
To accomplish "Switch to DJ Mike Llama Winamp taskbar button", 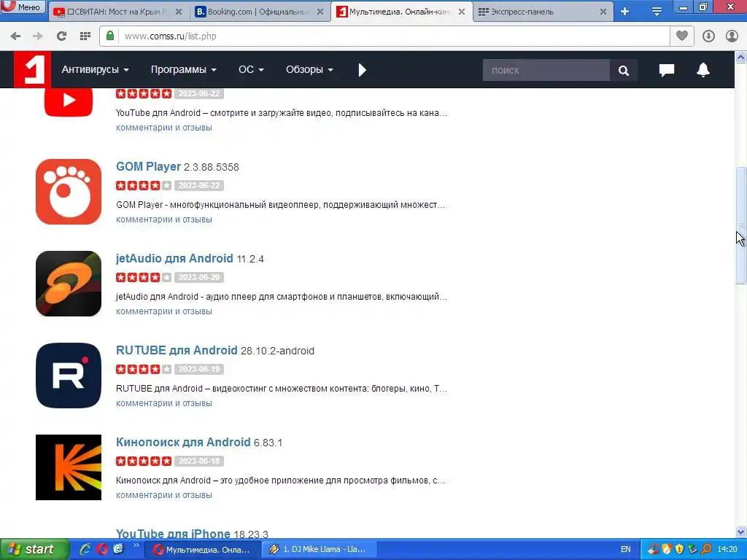I will point(320,550).
